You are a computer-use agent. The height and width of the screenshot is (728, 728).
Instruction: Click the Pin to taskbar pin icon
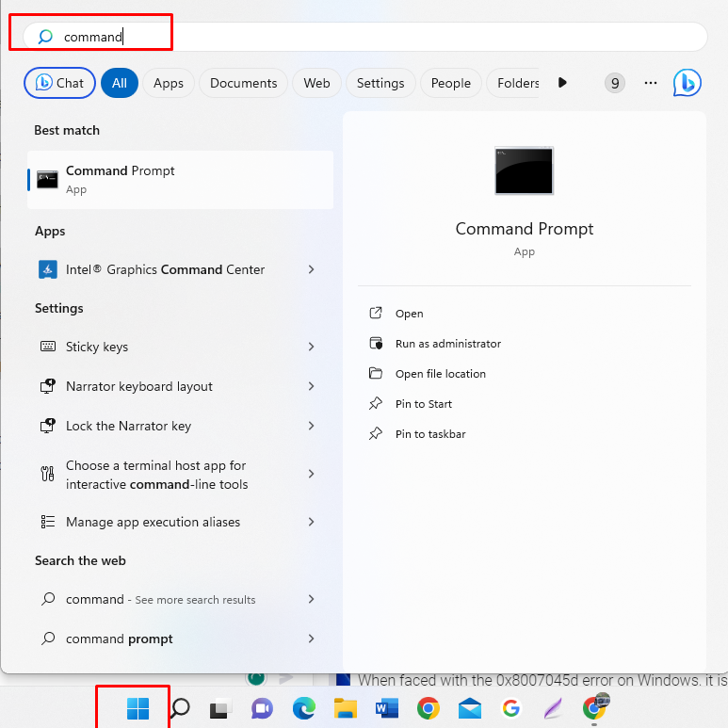coord(376,433)
